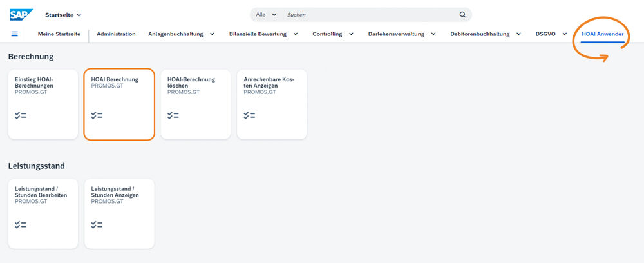Click the search magnifier icon

coord(462,15)
